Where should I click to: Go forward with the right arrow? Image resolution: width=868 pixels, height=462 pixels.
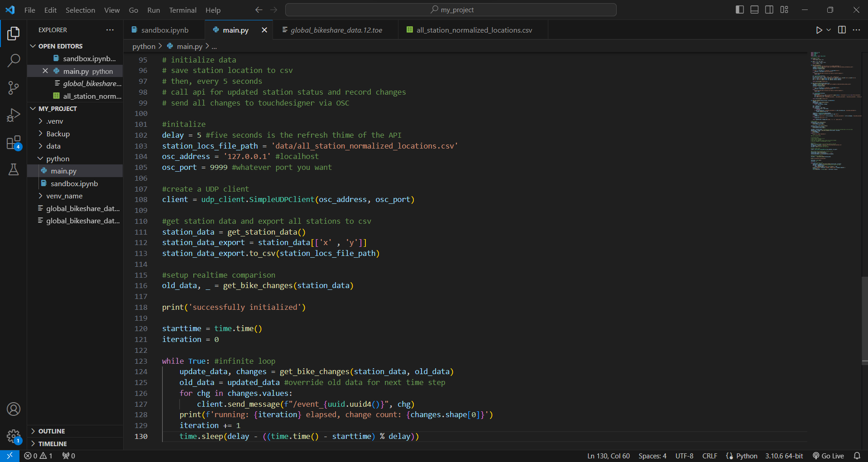pos(273,10)
